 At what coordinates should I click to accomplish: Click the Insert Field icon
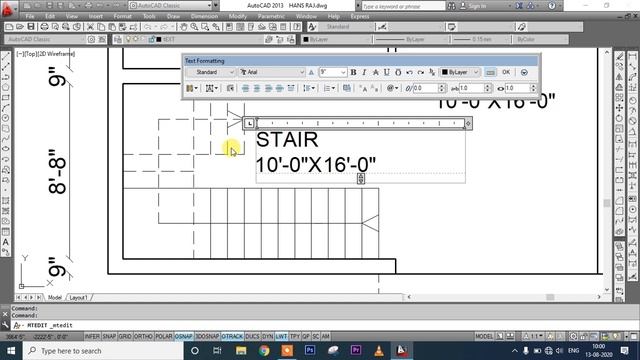tap(347, 88)
